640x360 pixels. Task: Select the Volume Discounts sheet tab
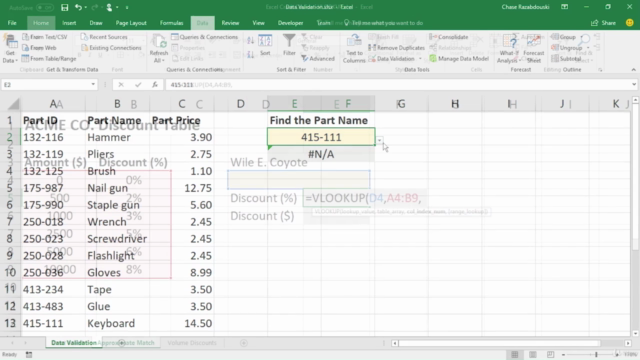[x=192, y=343]
